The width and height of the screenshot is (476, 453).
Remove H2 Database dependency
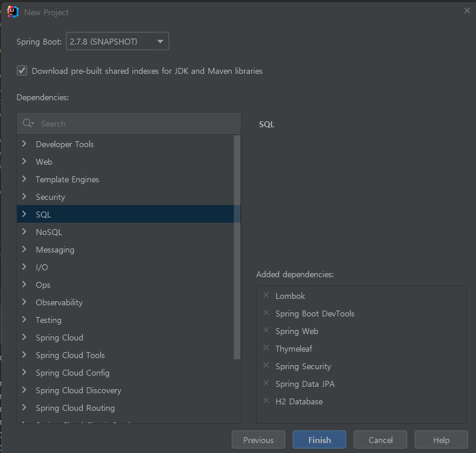click(x=266, y=401)
